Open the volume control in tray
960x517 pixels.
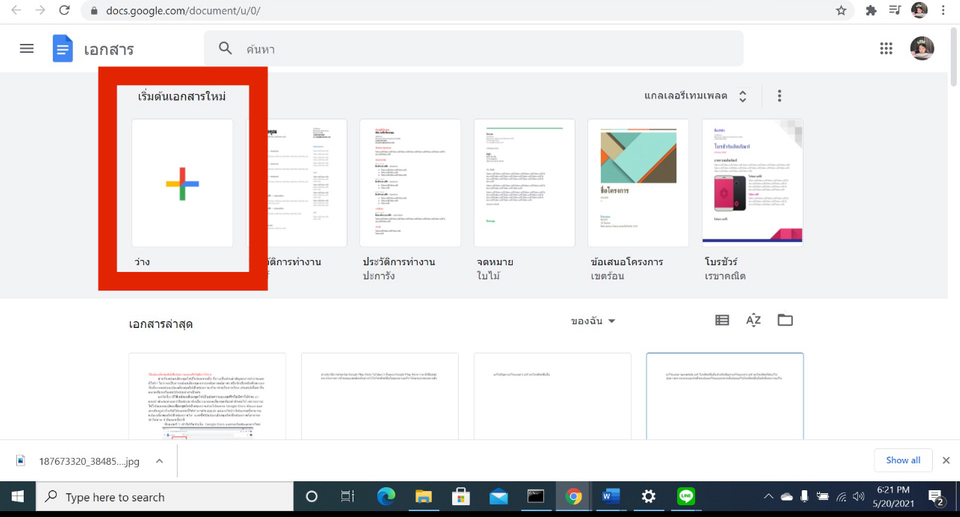coord(858,497)
